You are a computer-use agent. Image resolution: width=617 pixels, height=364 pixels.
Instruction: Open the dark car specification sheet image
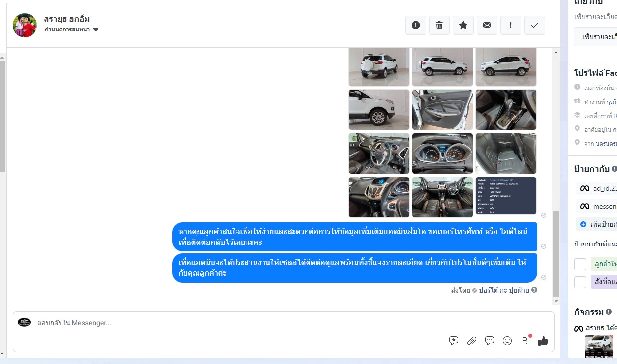coord(506,197)
